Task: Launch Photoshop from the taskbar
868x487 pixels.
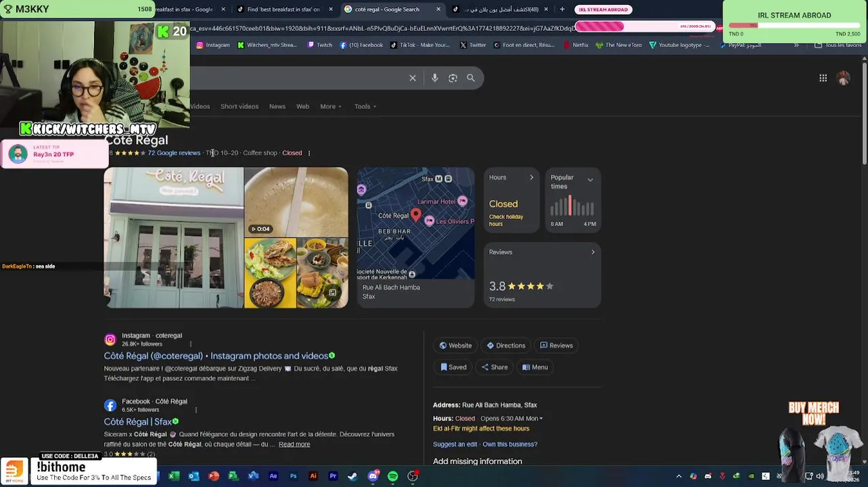Action: point(293,476)
